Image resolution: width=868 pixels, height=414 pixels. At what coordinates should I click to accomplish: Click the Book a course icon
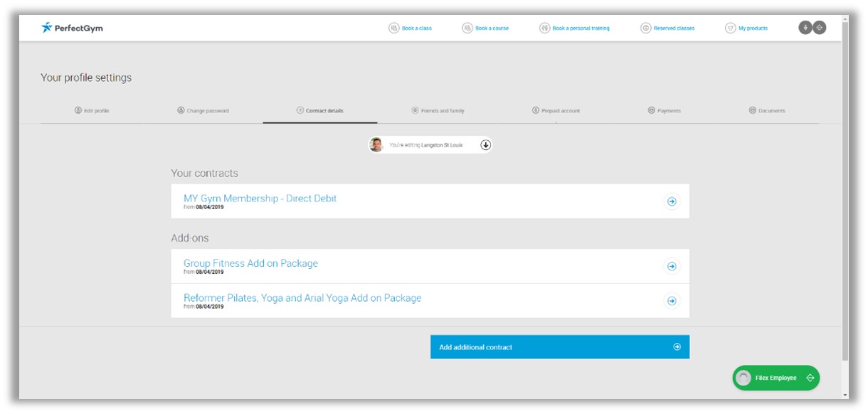pyautogui.click(x=467, y=28)
